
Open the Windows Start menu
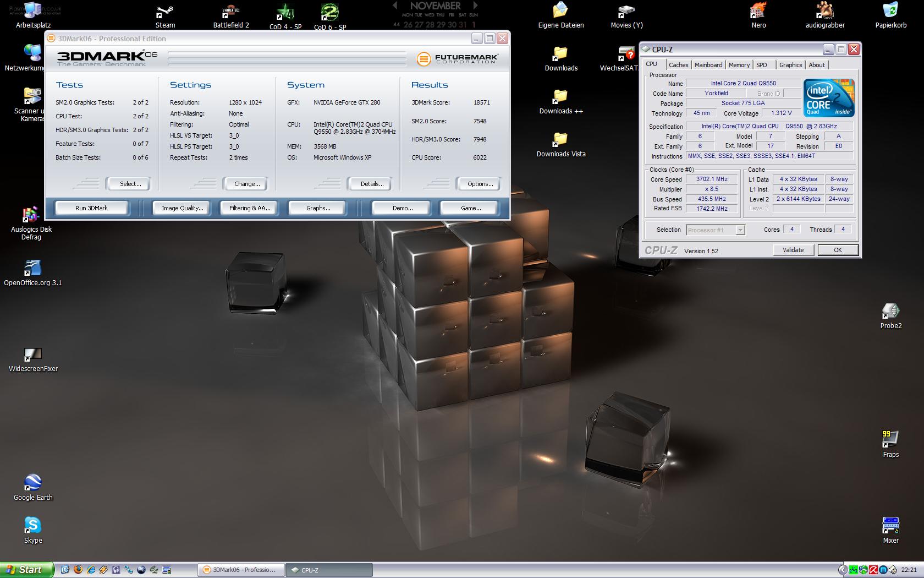pos(27,570)
